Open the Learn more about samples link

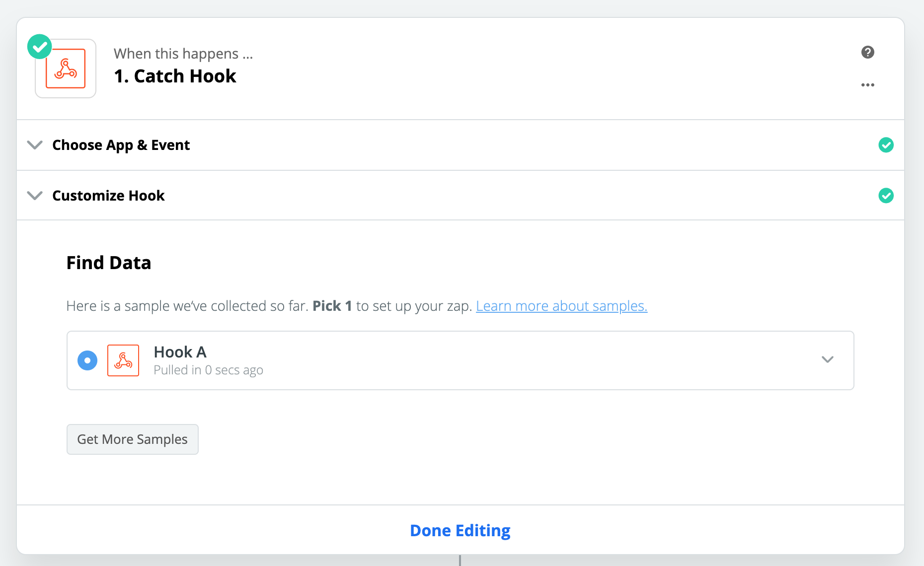(561, 306)
